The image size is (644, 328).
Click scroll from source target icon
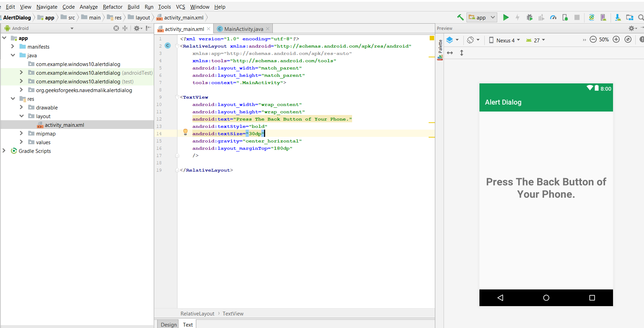(116, 28)
